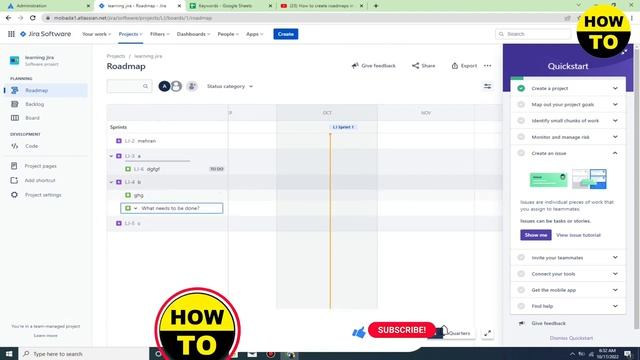640x360 pixels.
Task: Go back with browser back arrow
Action: coord(9,18)
